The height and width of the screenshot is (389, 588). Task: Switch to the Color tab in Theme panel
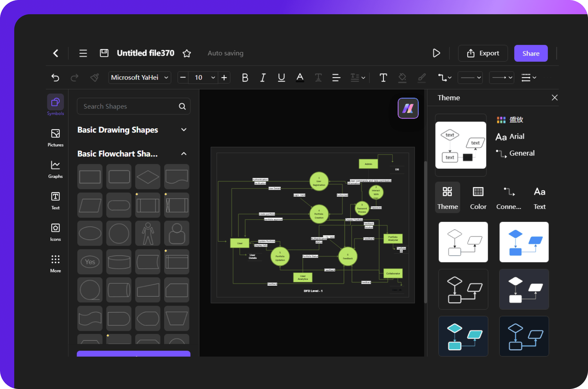pos(478,197)
